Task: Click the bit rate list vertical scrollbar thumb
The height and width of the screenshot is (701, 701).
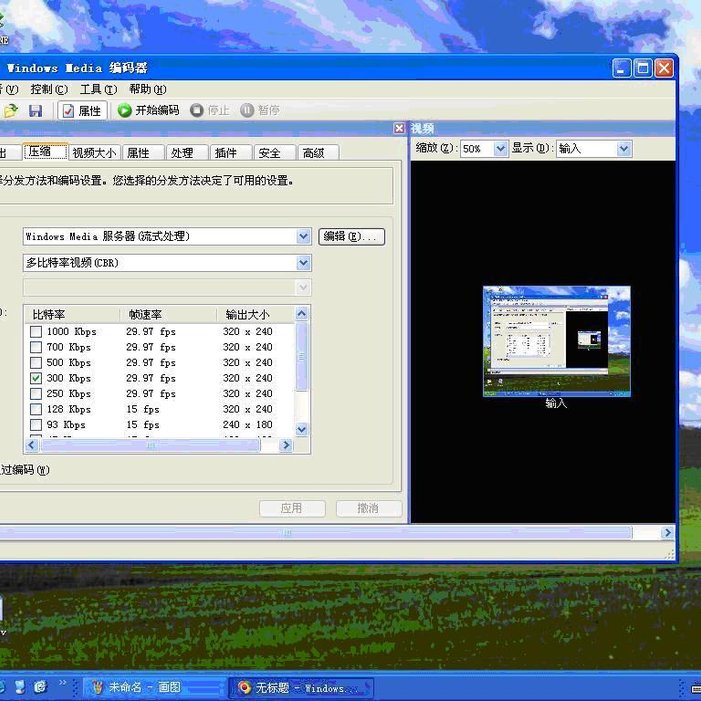Action: click(302, 357)
